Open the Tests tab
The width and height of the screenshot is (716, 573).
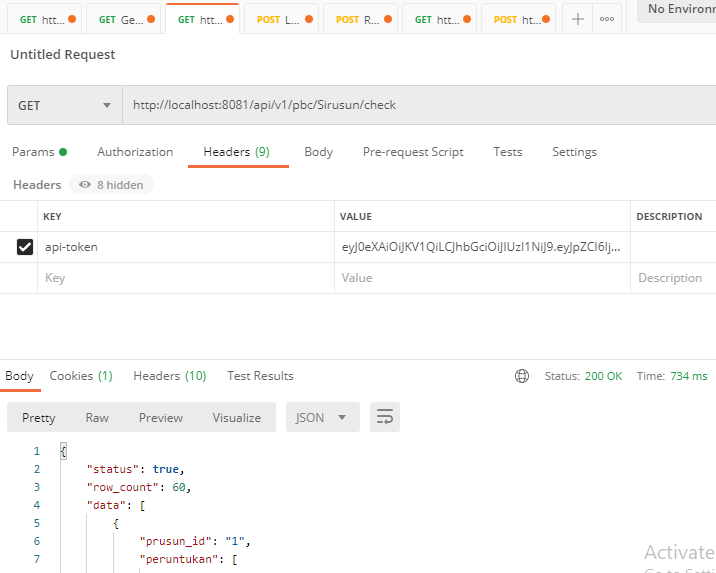508,152
